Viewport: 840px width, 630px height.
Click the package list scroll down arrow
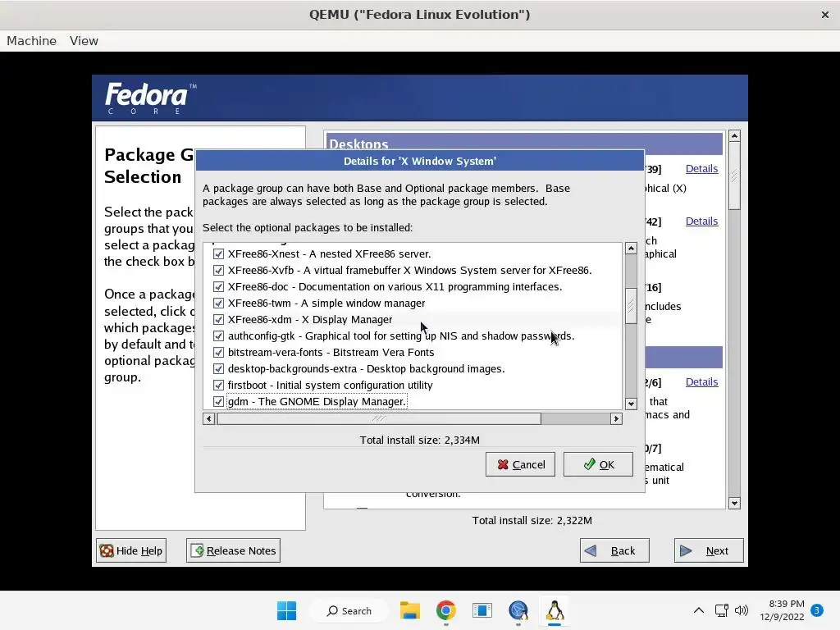[631, 404]
